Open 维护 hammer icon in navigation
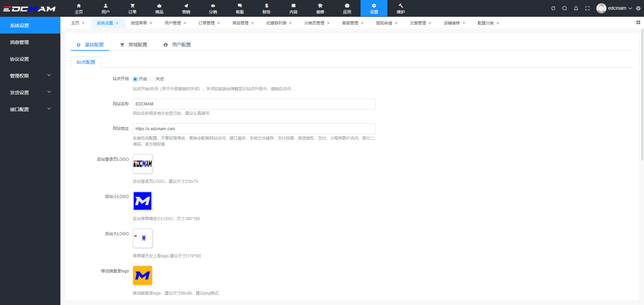644x305 pixels. (401, 8)
